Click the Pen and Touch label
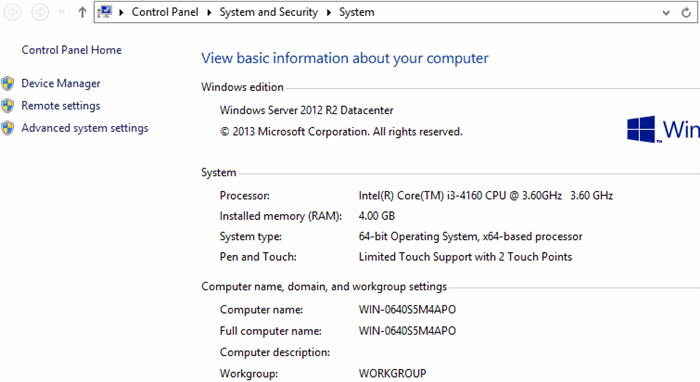Screen dimensions: 700x382 click(258, 257)
